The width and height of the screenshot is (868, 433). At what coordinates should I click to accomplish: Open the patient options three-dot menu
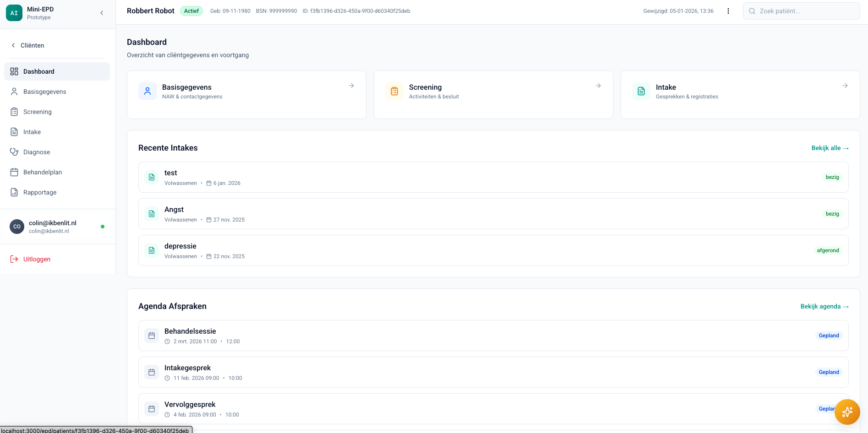(x=728, y=11)
